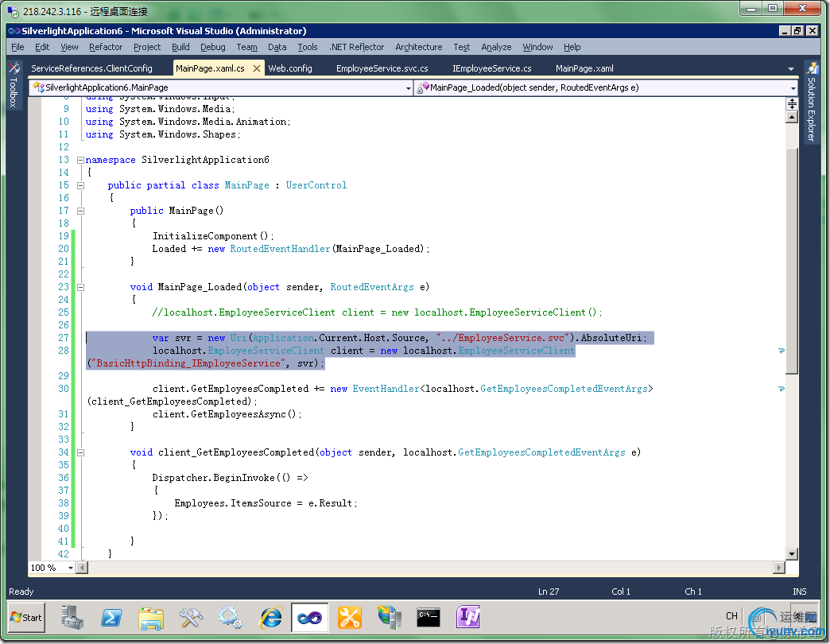
Task: Click 'UserControl' on line 15
Action: click(x=316, y=185)
